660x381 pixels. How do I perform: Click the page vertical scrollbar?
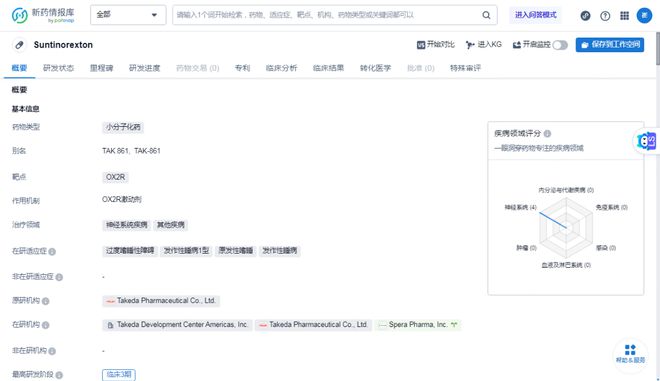pos(657,48)
